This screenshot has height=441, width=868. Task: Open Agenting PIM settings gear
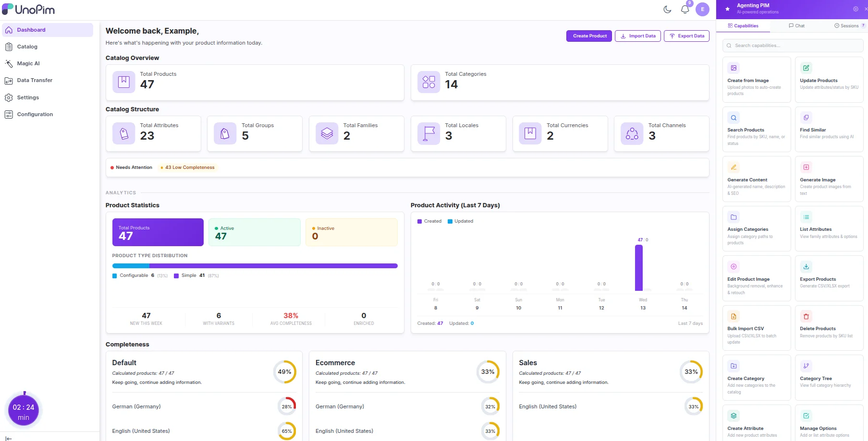(856, 9)
